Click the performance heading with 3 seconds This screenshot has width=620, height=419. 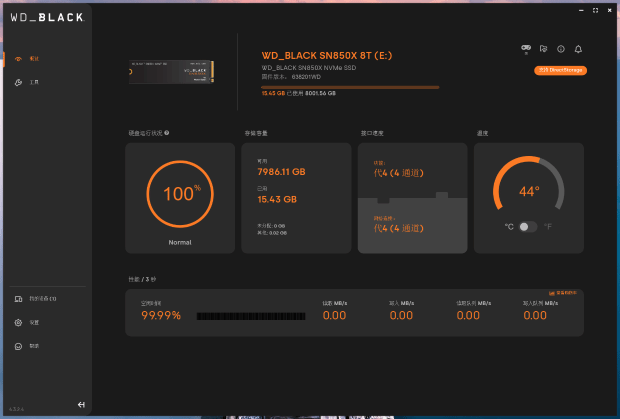[142, 279]
